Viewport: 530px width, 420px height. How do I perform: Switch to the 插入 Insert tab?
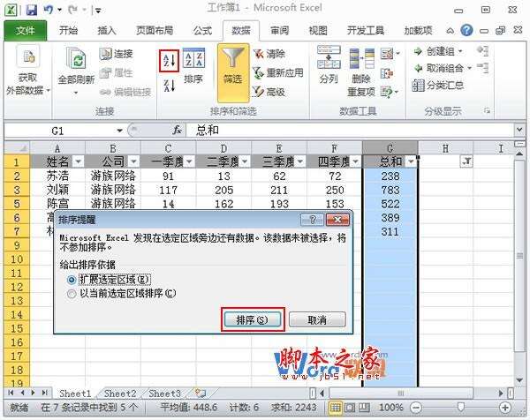[x=107, y=30]
